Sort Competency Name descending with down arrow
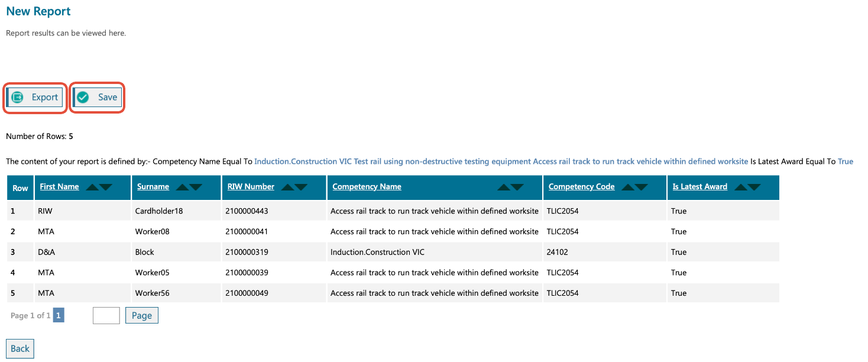Viewport: 868px width, 362px height. pos(517,188)
